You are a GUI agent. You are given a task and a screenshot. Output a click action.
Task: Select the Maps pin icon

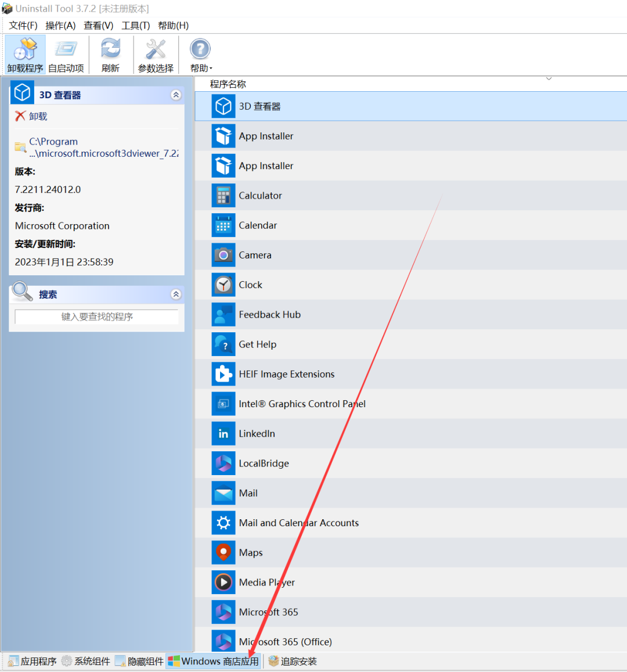[223, 552]
